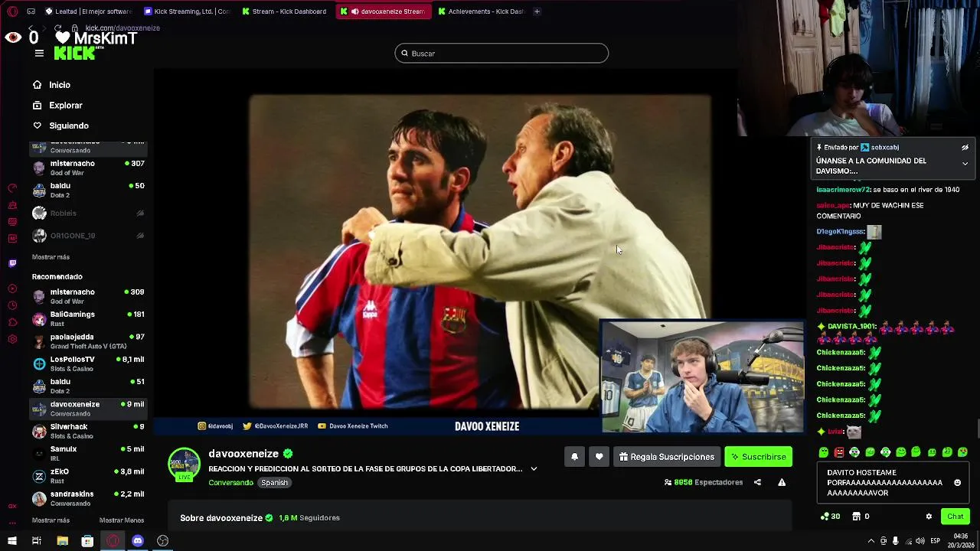Toggle follow heart for davooxeneize

coord(599,457)
